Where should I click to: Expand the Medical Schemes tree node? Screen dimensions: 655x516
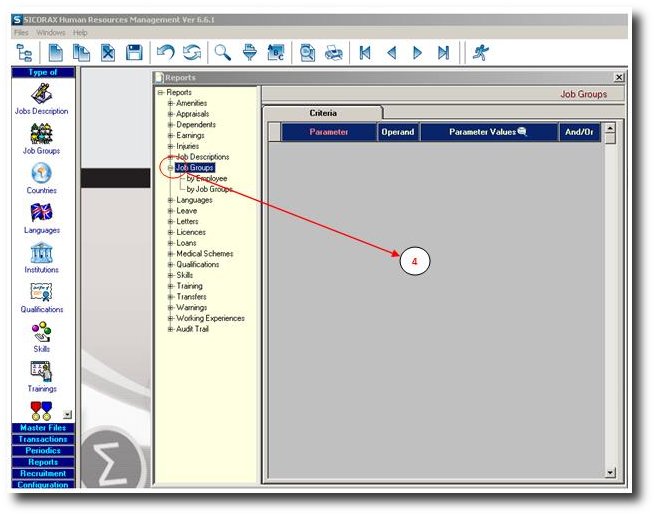(171, 254)
